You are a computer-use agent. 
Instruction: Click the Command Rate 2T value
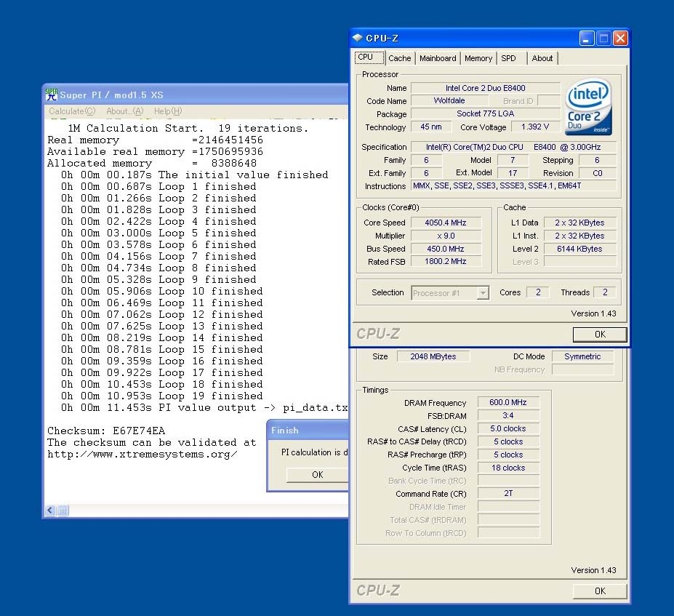pos(508,494)
